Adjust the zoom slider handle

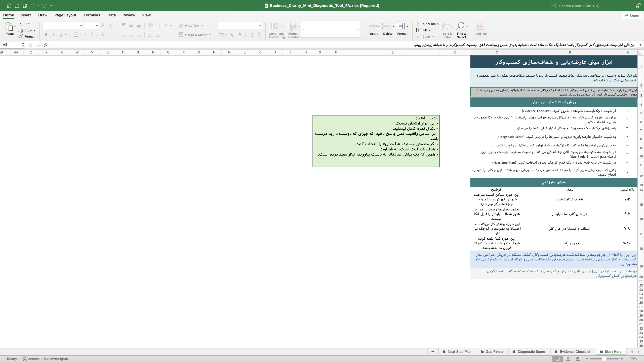(x=604, y=359)
